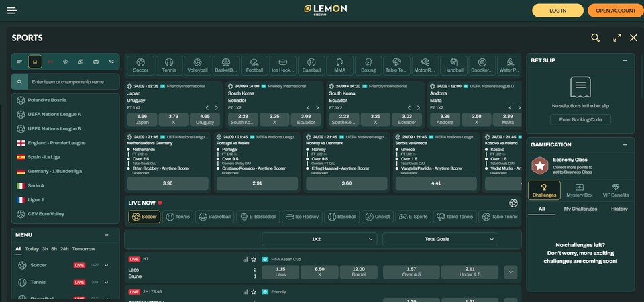Open statistics icon for Laos vs Brunei

click(x=246, y=259)
